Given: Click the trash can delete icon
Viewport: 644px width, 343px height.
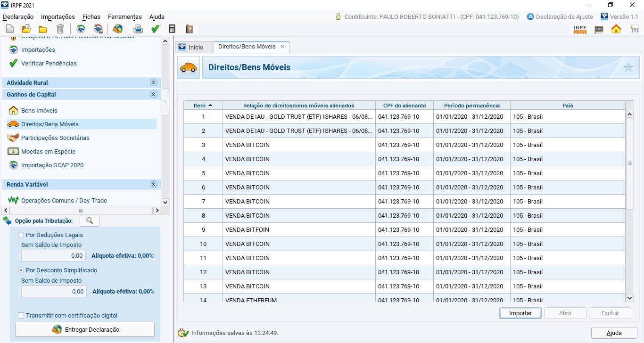Looking at the screenshot, I should click(60, 29).
